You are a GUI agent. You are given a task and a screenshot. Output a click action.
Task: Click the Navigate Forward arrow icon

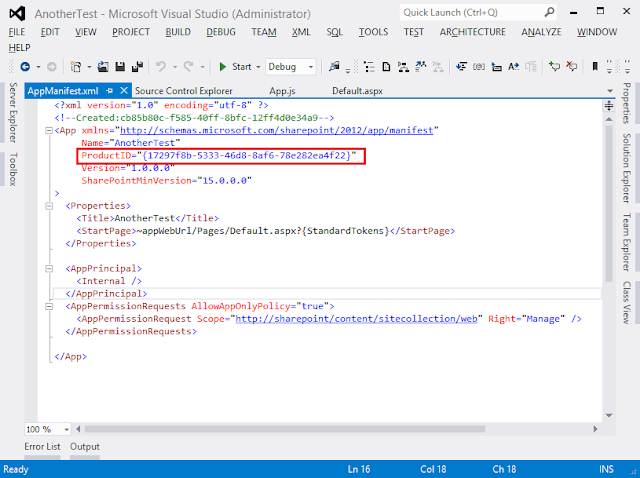[x=51, y=67]
